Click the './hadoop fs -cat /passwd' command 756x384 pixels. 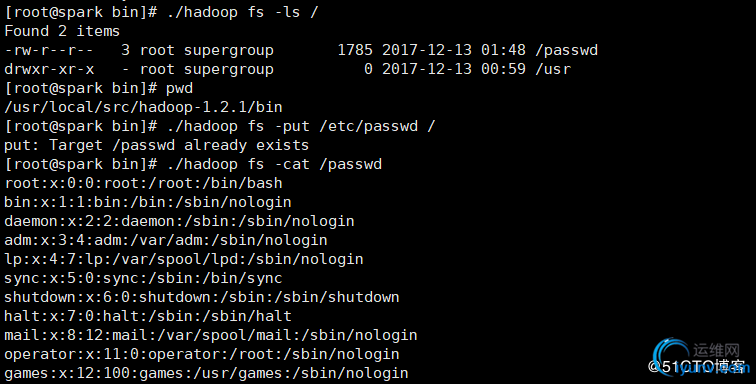pyautogui.click(x=193, y=164)
